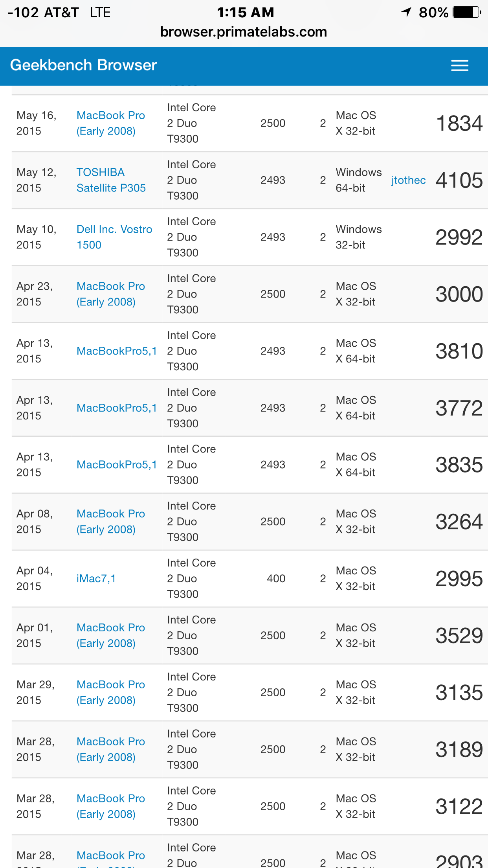Image resolution: width=488 pixels, height=868 pixels.
Task: Tap the location arrow status icon
Action: pyautogui.click(x=406, y=13)
